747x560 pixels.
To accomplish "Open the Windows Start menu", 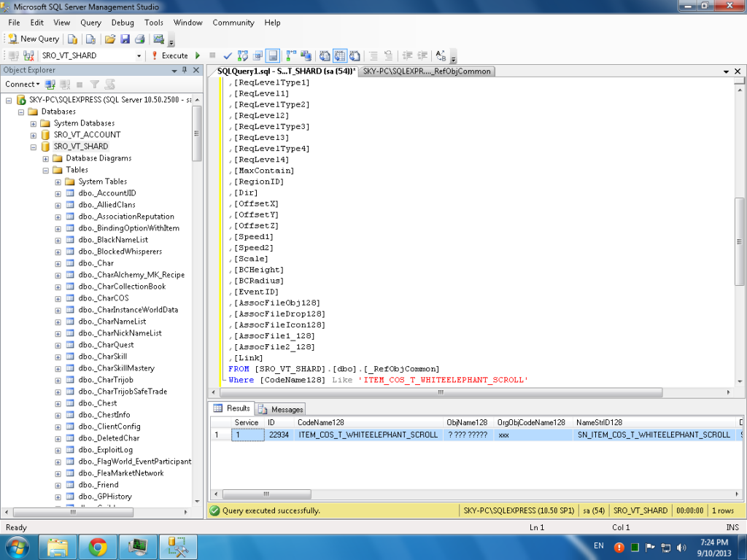I will (x=18, y=547).
